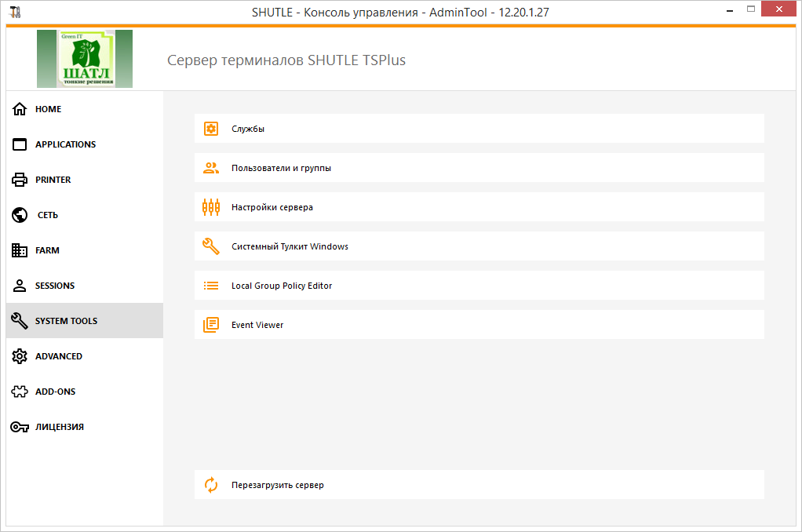Click the globe icon next to СЕТЬ
The width and height of the screenshot is (802, 532).
(19, 214)
